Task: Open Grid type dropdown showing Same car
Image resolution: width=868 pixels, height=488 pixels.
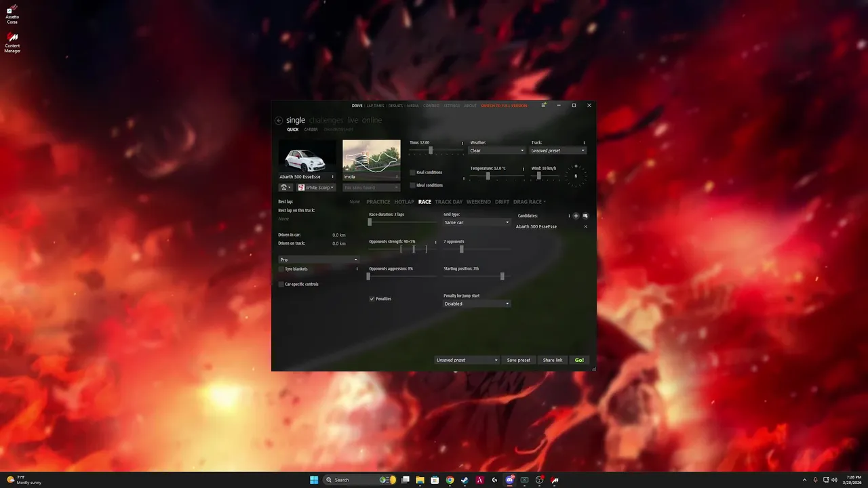Action: click(x=477, y=222)
